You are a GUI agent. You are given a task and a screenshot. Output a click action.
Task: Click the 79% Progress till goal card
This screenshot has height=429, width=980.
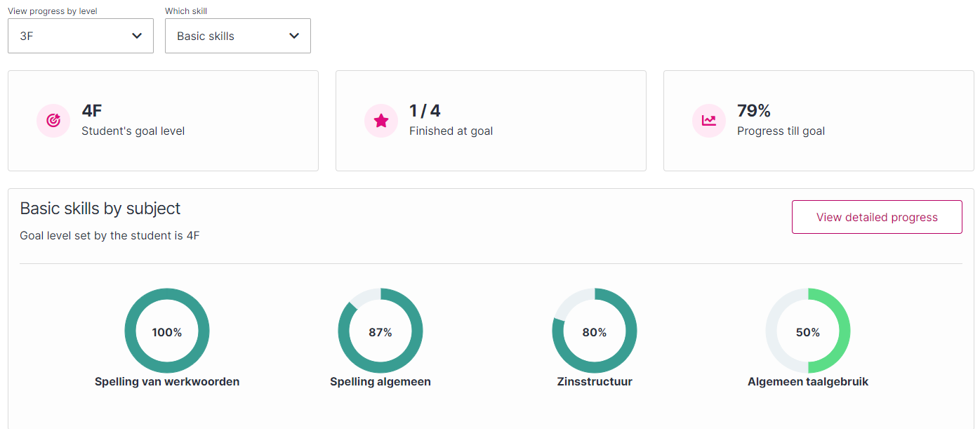(x=819, y=121)
